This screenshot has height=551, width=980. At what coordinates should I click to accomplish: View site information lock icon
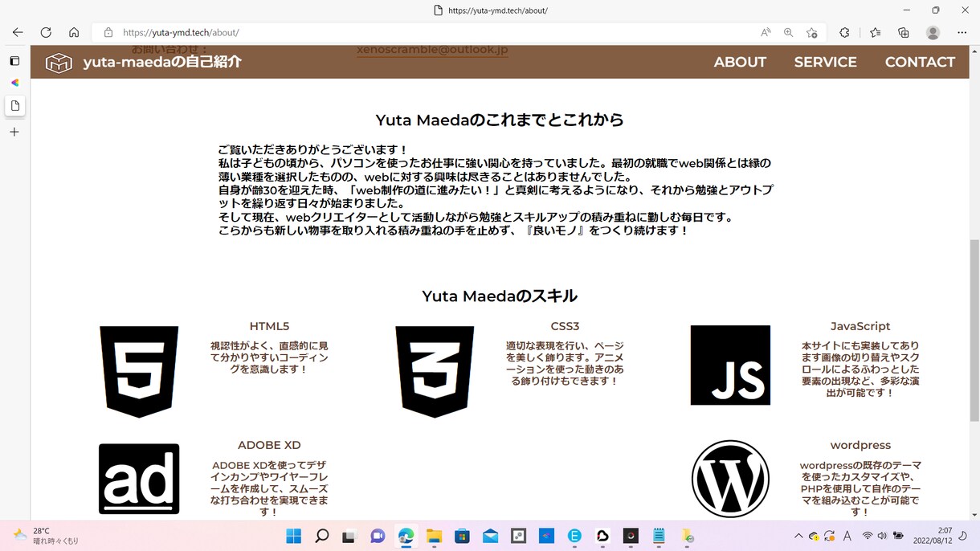(x=108, y=33)
